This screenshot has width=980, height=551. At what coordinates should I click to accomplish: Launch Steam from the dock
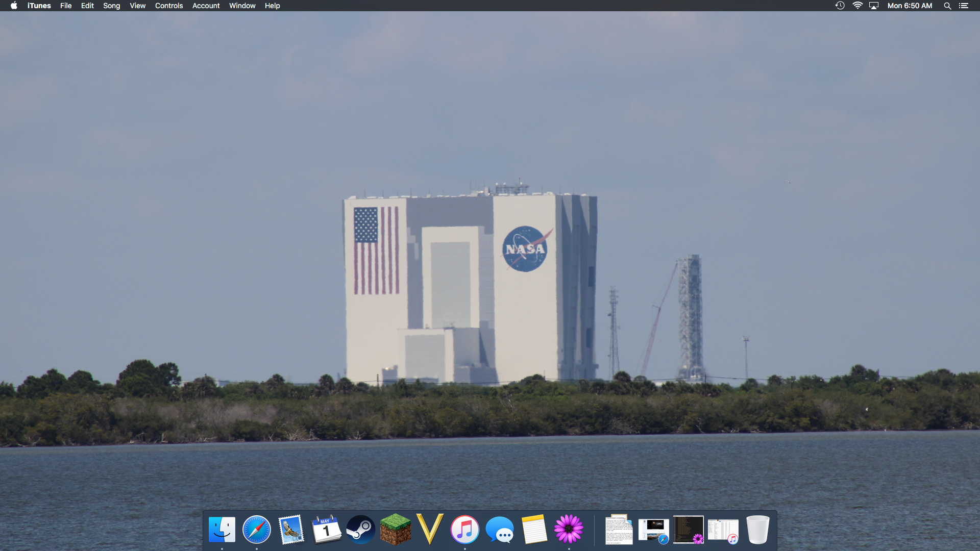(x=361, y=530)
